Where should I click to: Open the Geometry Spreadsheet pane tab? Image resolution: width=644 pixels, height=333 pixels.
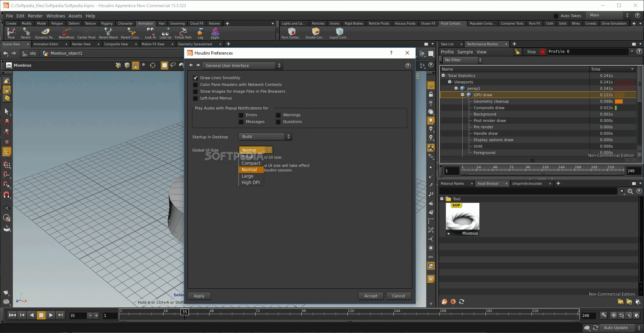pyautogui.click(x=195, y=44)
